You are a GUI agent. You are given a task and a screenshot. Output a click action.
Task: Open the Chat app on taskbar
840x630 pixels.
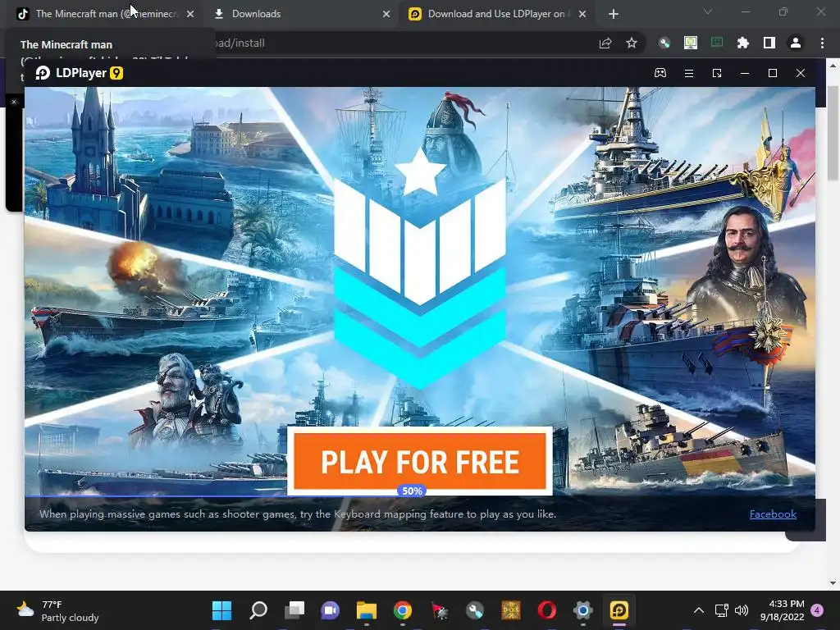330,610
